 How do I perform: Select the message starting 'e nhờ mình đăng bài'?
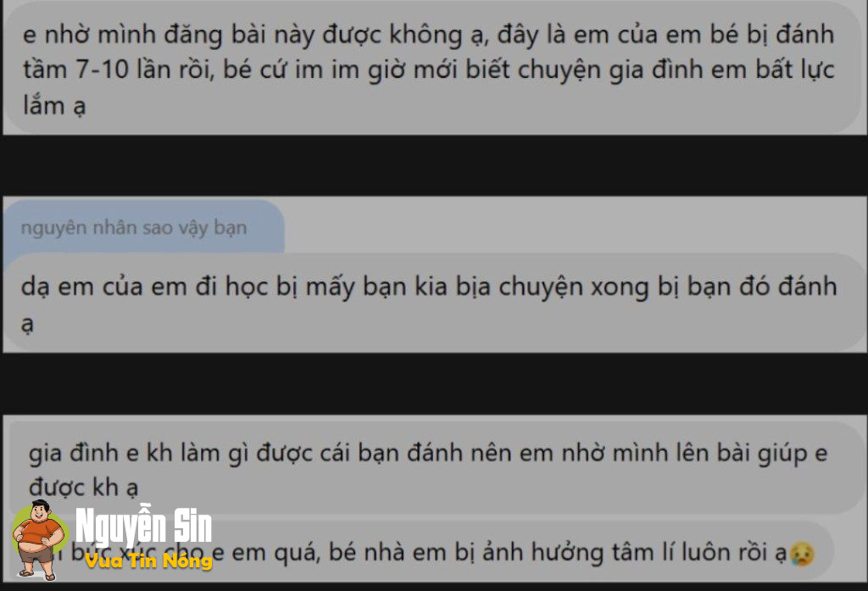pyautogui.click(x=434, y=68)
